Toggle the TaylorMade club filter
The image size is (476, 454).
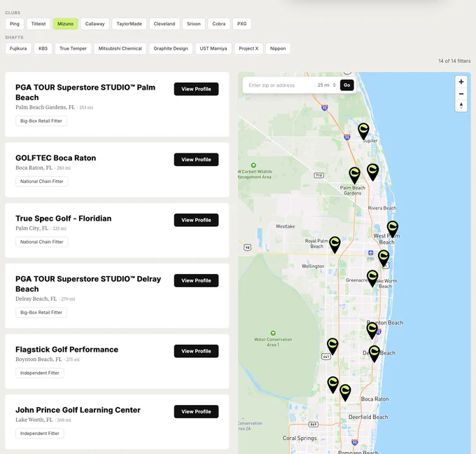[129, 24]
